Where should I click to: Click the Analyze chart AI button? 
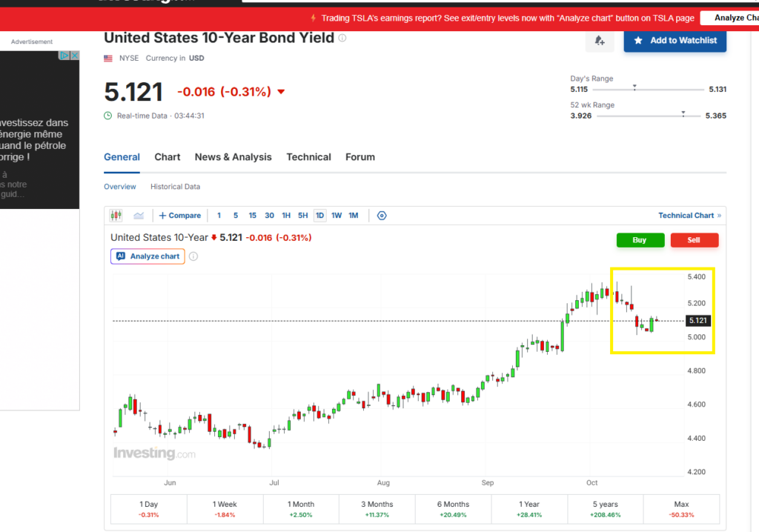tap(148, 256)
